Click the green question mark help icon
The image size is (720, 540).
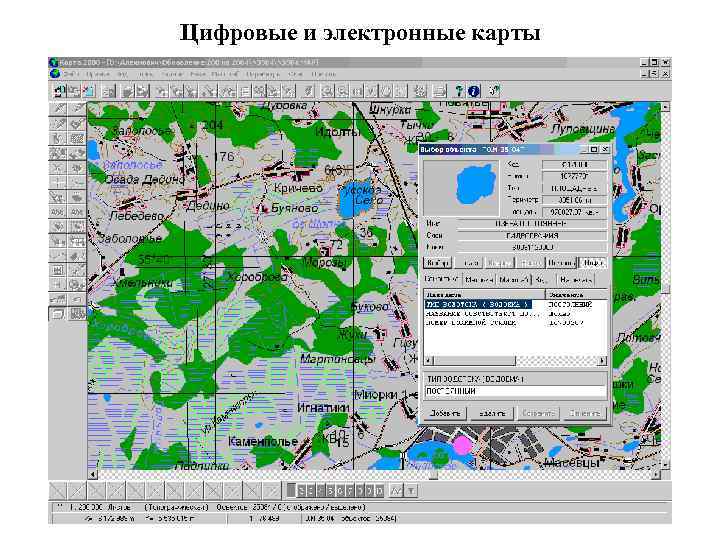click(x=459, y=90)
